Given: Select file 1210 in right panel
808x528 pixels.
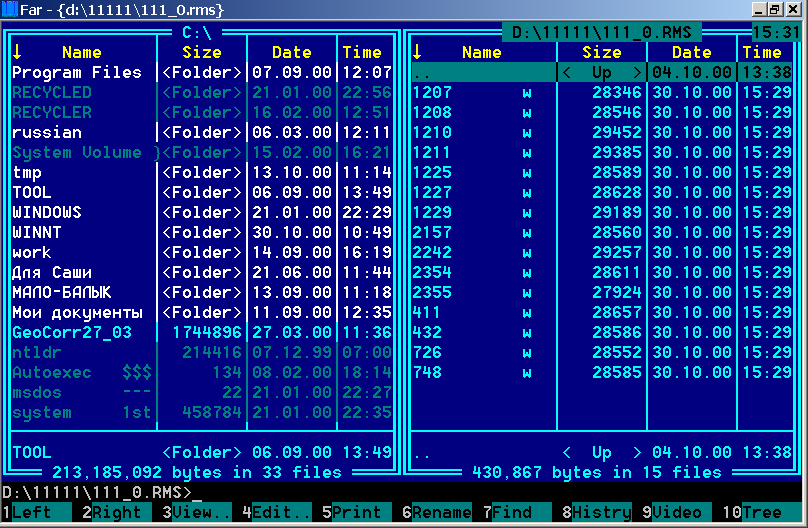Looking at the screenshot, I should click(602, 133).
